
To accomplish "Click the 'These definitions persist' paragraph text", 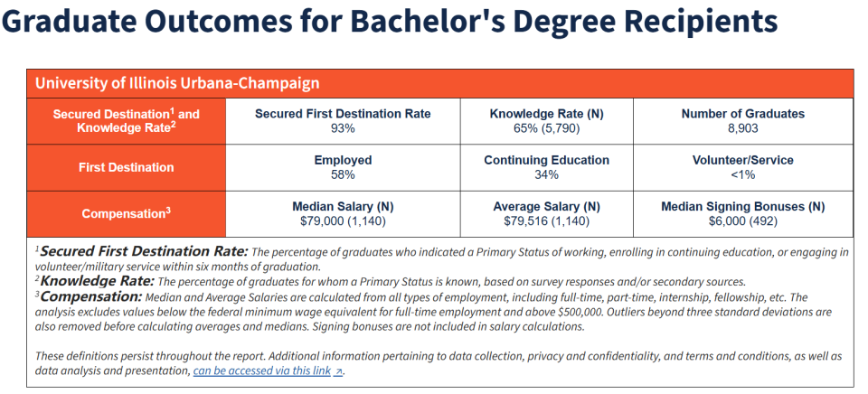I will coord(271,355).
